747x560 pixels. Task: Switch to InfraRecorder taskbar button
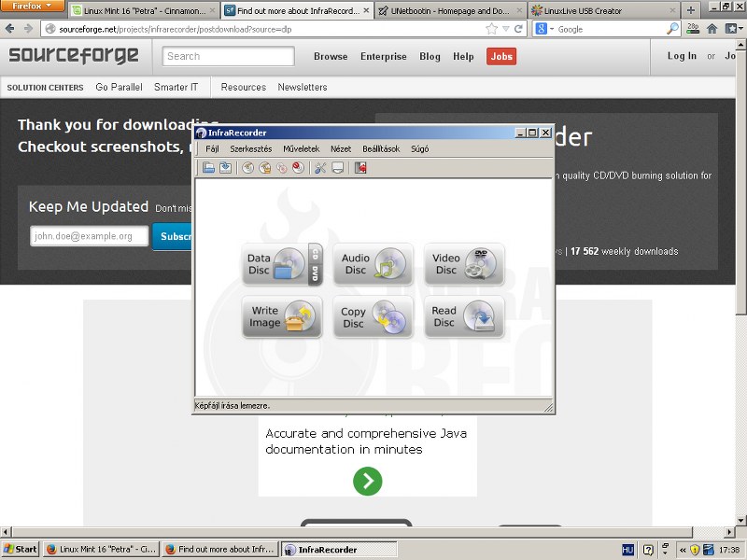click(339, 549)
